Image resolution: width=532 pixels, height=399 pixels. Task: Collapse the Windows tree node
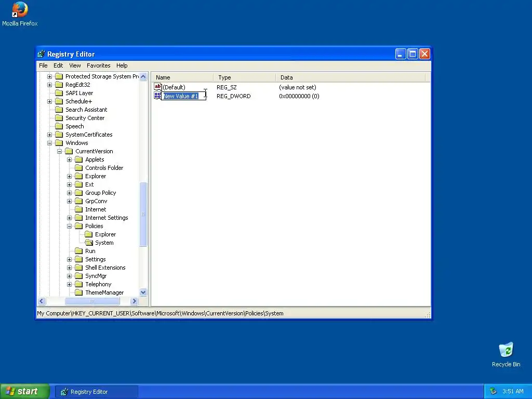coord(49,143)
